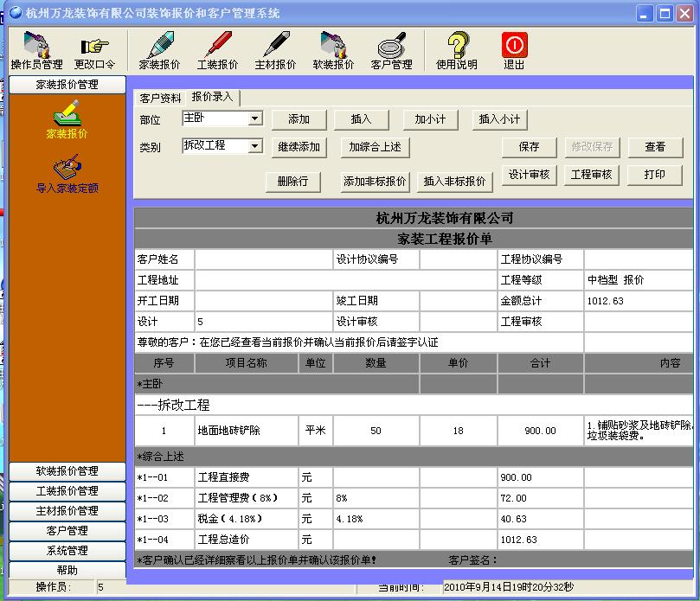The width and height of the screenshot is (700, 601).
Task: Click the unit price cell showing 18
Action: coord(458,431)
